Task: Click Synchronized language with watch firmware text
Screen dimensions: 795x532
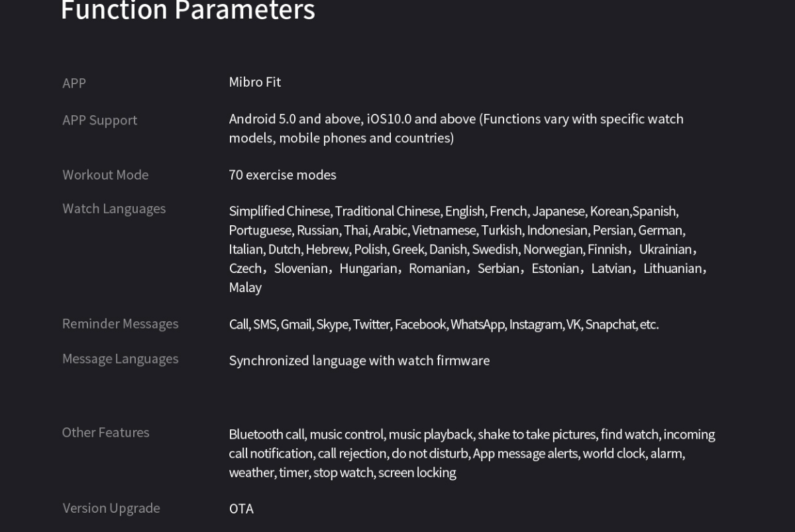Action: coord(360,360)
